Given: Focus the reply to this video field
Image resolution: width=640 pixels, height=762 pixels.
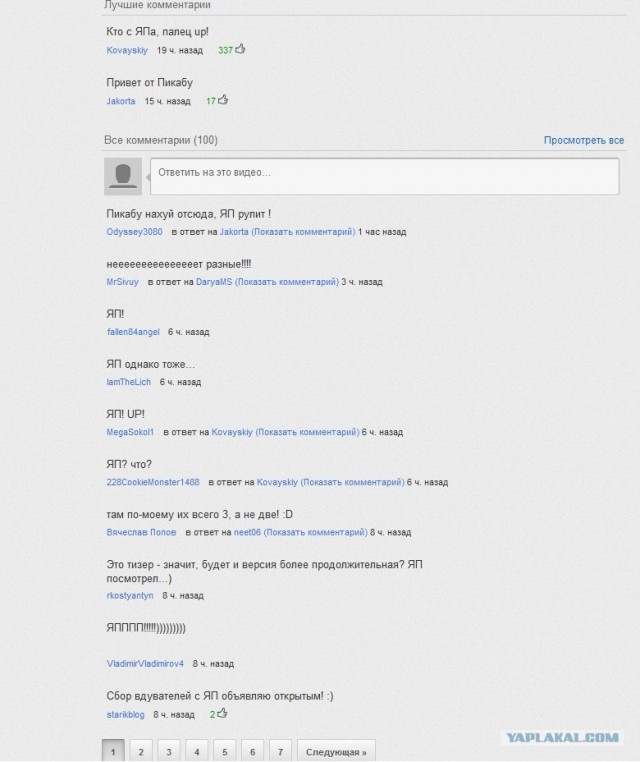Looking at the screenshot, I should 384,176.
